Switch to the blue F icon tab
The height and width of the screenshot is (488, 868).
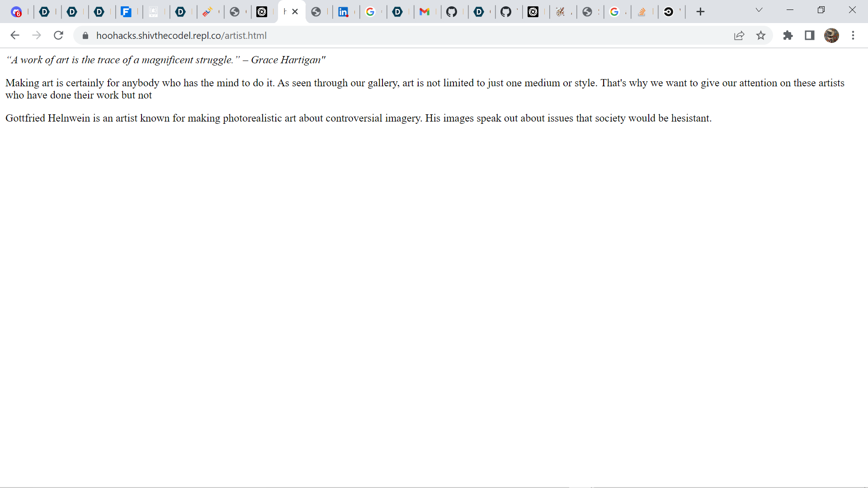[126, 12]
